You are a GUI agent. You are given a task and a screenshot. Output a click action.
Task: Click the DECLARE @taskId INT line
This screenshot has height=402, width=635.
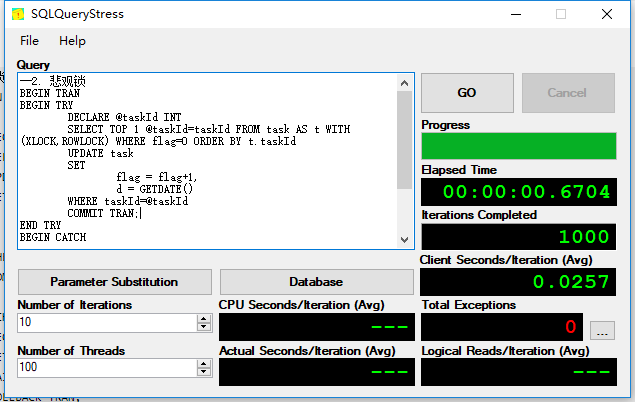(x=124, y=117)
